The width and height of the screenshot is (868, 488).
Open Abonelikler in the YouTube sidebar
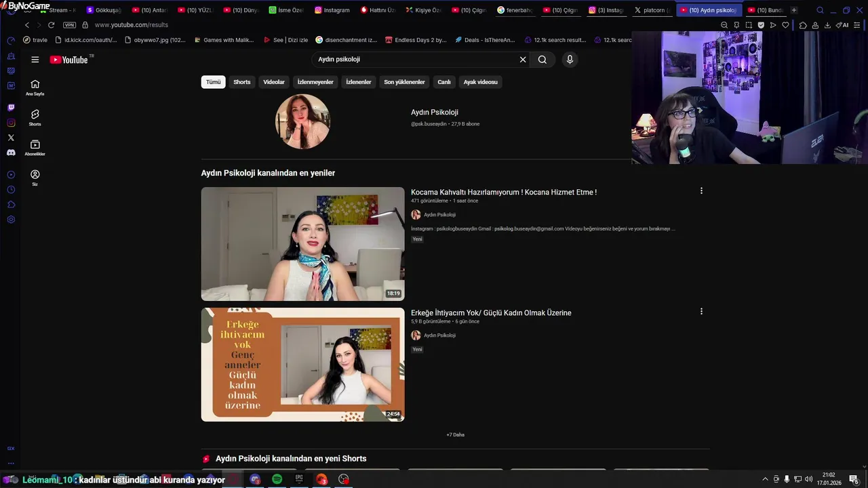tap(35, 148)
